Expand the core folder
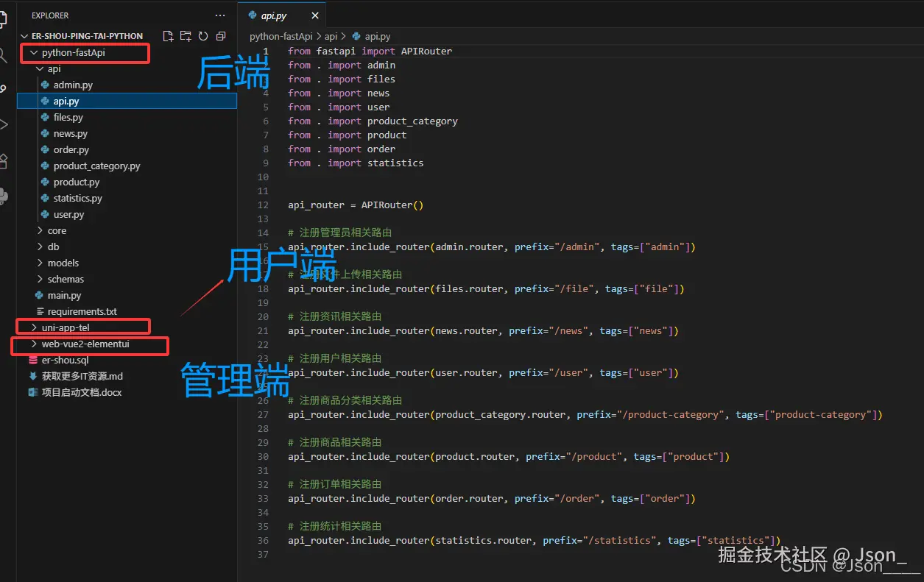This screenshot has width=924, height=582. pos(40,231)
